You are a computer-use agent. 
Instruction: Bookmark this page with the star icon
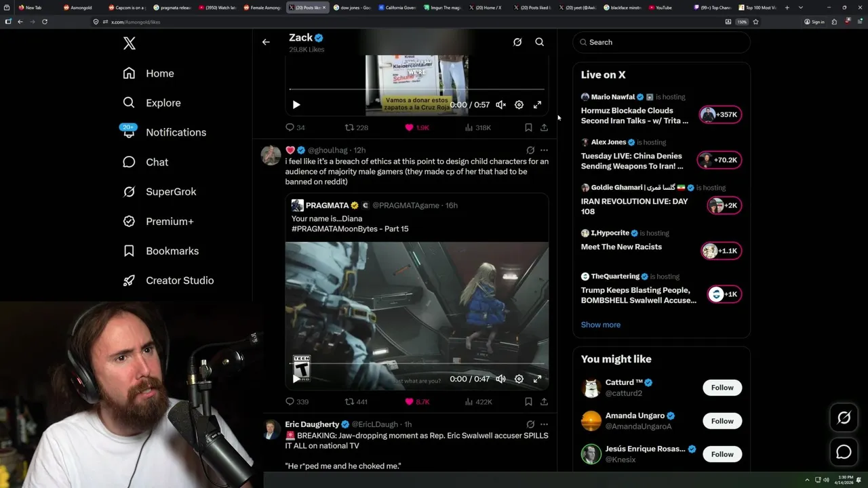(755, 22)
